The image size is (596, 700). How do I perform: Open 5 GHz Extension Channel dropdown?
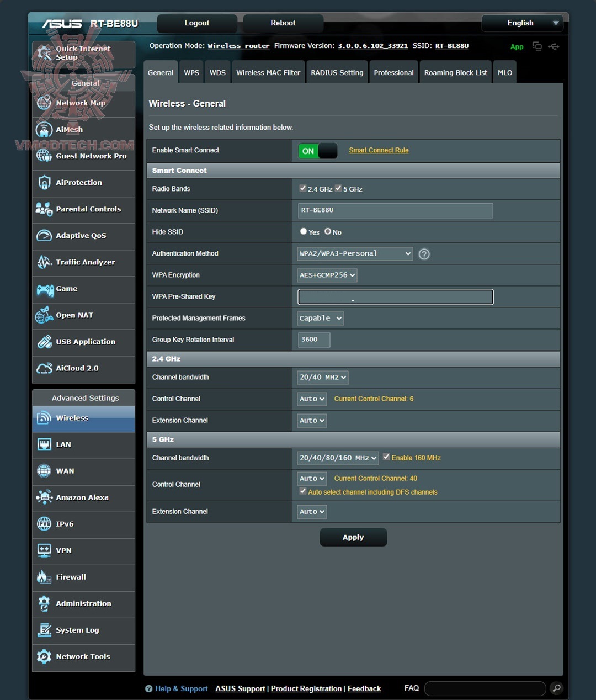point(312,512)
